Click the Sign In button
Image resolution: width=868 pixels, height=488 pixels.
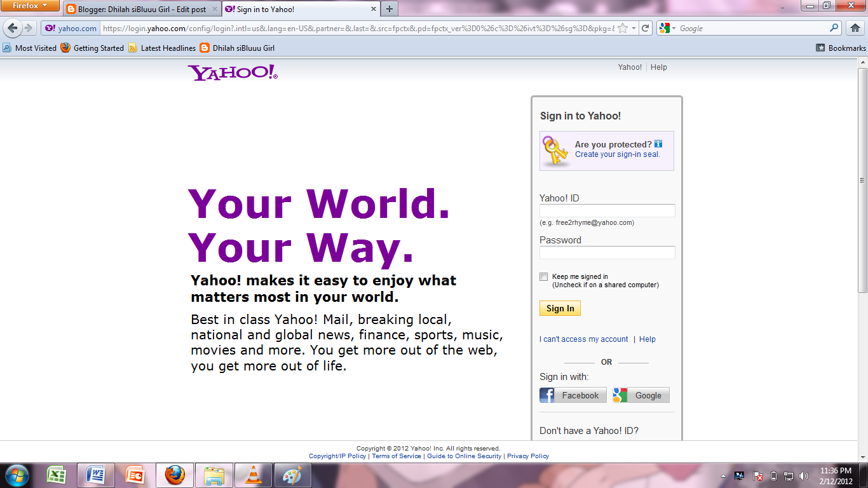pyautogui.click(x=560, y=308)
